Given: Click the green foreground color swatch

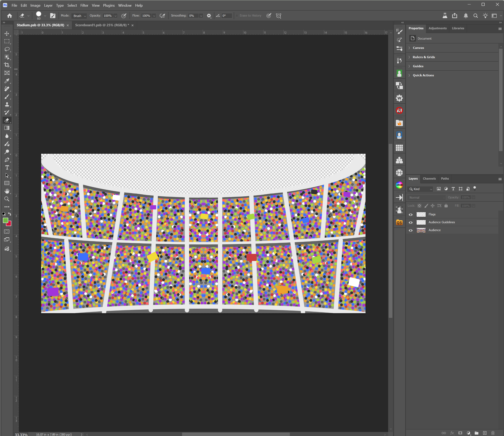Looking at the screenshot, I should pos(5,220).
